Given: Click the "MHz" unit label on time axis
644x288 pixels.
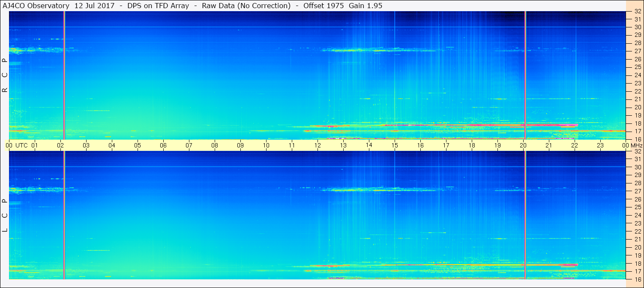Looking at the screenshot, I should tap(637, 145).
